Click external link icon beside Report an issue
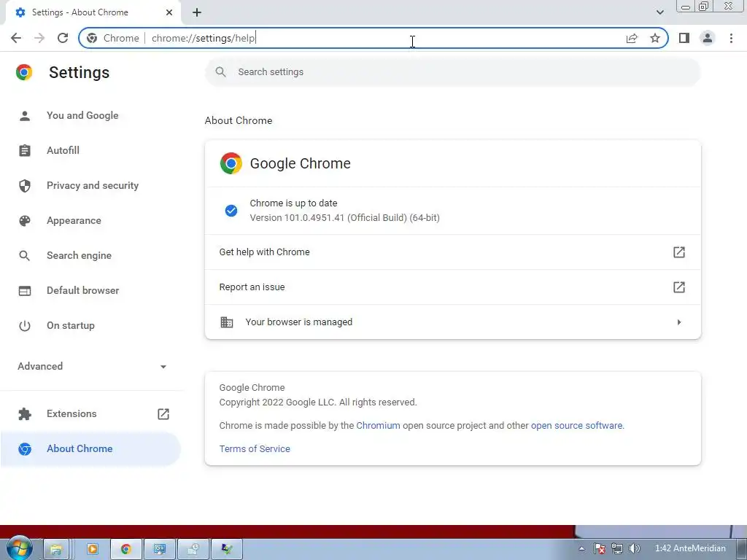This screenshot has width=747, height=560. click(x=679, y=287)
